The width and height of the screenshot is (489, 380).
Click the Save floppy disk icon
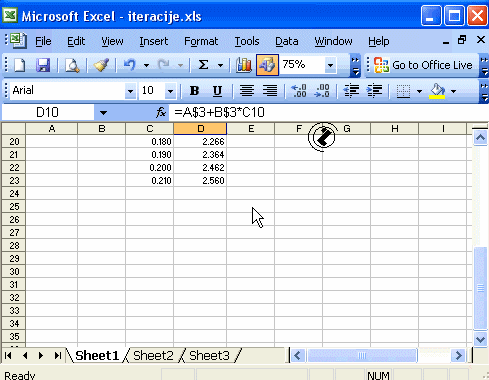click(43, 65)
